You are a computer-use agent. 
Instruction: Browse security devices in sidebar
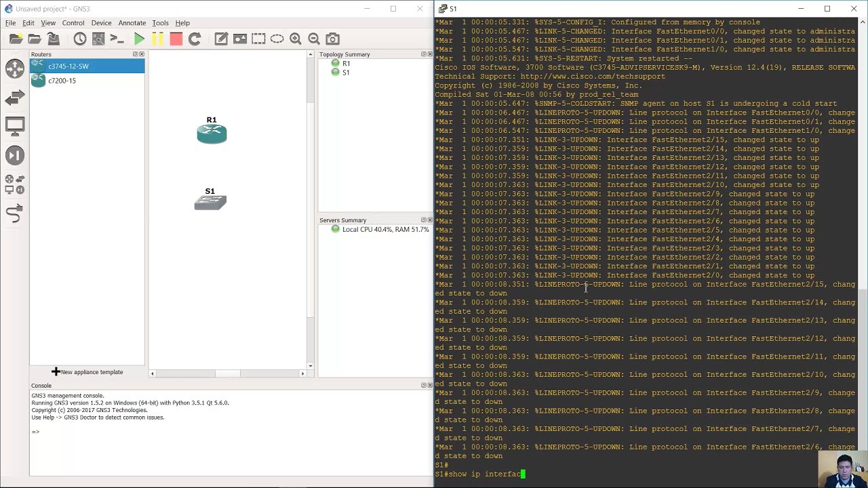tap(15, 155)
